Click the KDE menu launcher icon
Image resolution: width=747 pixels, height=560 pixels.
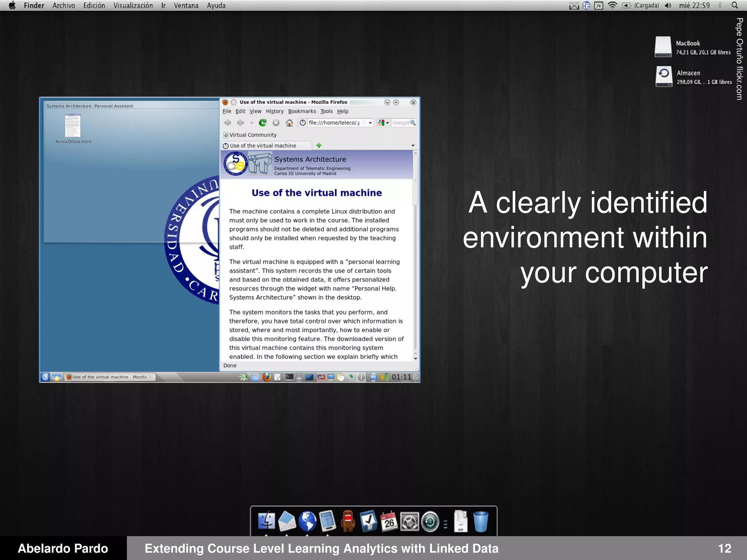pos(45,377)
